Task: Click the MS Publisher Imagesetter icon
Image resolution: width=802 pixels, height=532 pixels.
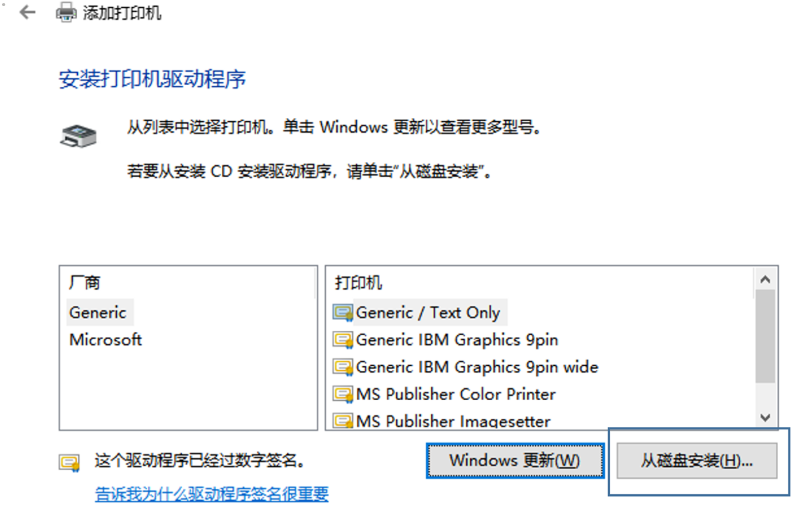Action: click(x=343, y=420)
